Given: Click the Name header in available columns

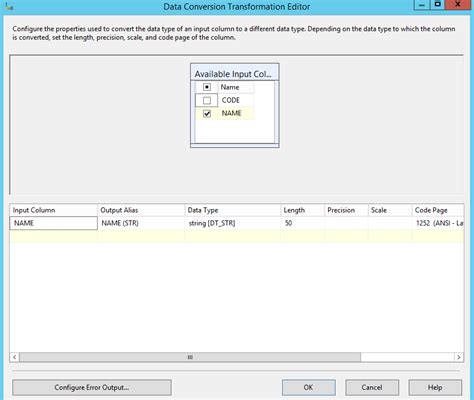Looking at the screenshot, I should (230, 87).
